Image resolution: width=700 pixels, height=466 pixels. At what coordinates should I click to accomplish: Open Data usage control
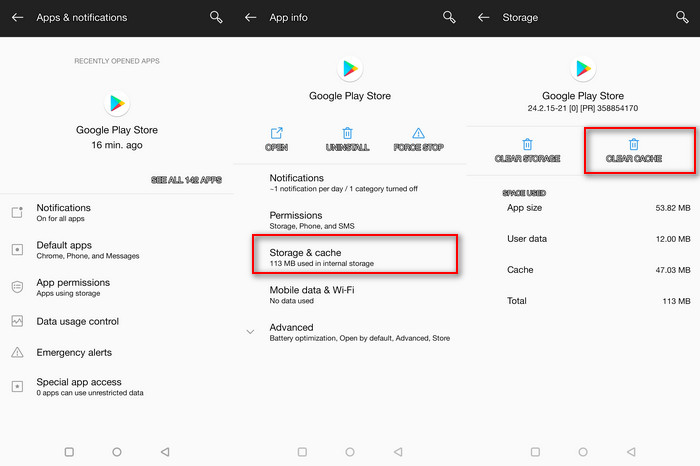(117, 321)
